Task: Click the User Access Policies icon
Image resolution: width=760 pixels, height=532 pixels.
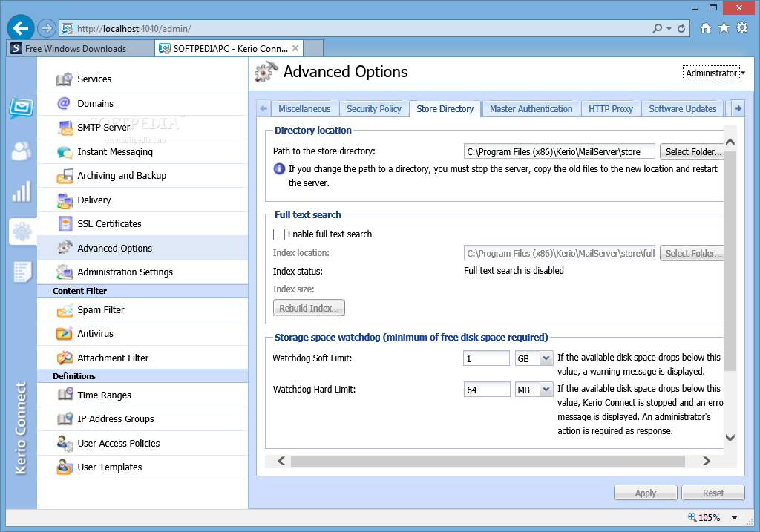Action: [x=65, y=443]
